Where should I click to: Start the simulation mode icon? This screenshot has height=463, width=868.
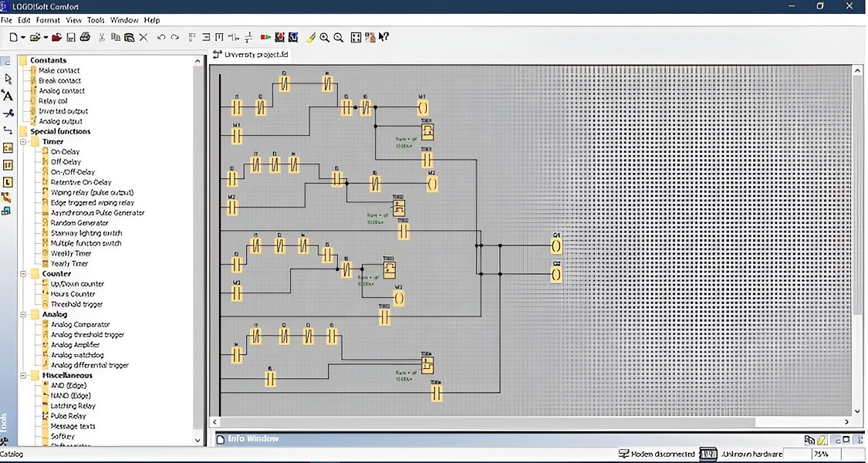point(265,37)
